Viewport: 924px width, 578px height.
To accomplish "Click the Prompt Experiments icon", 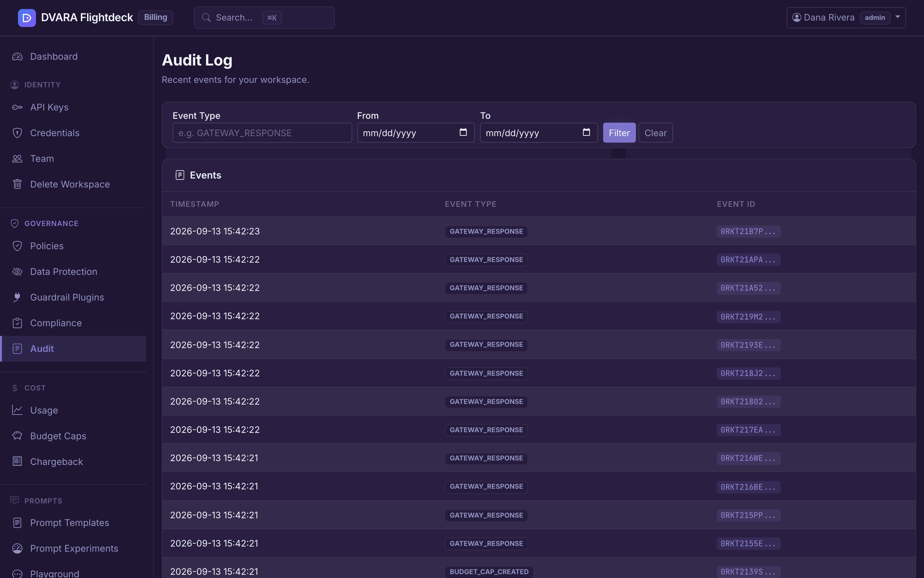I will (17, 548).
